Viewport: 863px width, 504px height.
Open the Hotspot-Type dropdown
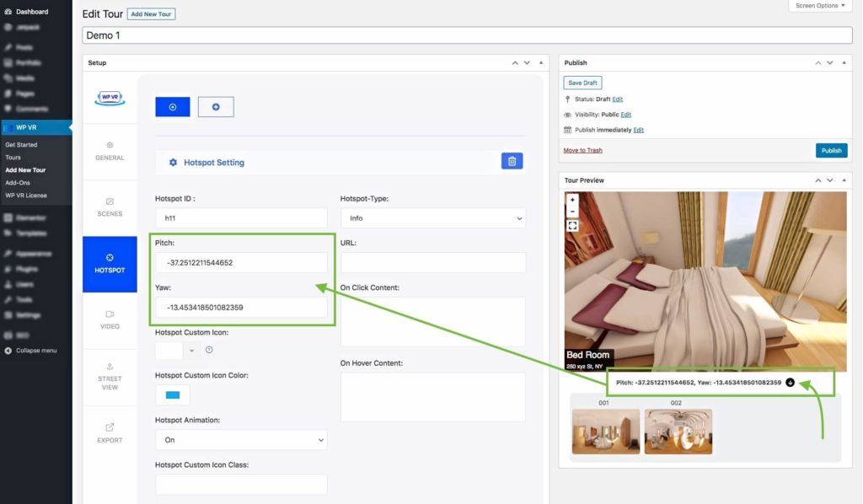coord(432,218)
